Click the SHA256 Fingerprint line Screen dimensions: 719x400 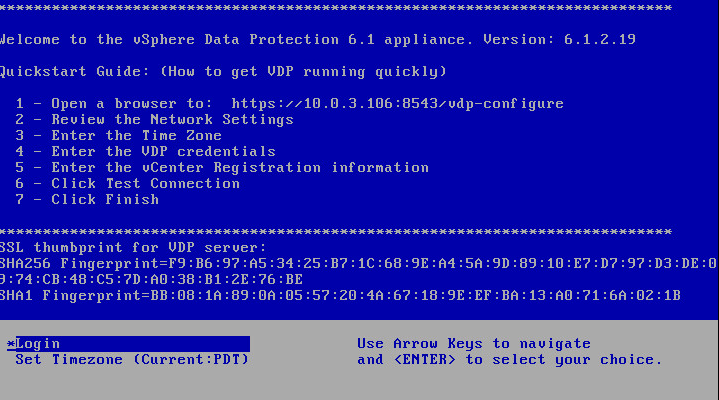coord(358,263)
